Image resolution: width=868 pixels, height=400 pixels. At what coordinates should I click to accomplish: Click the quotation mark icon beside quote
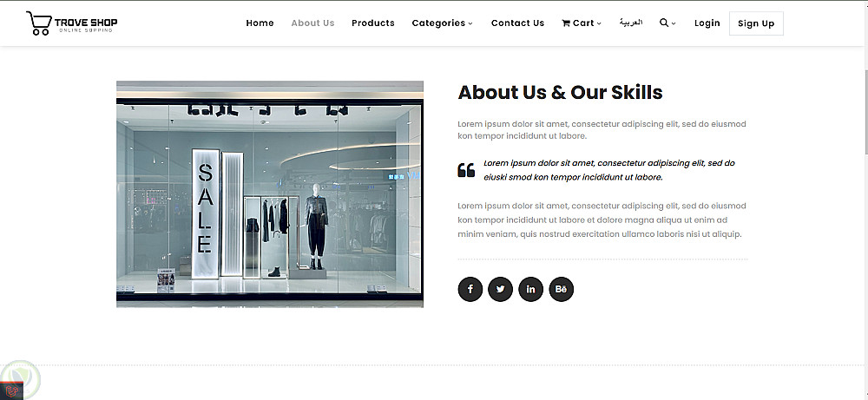[x=466, y=170]
